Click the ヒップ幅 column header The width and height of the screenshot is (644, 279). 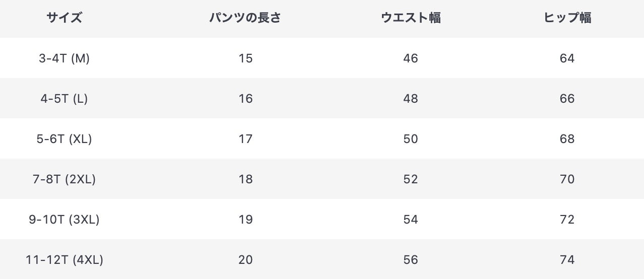pos(567,18)
